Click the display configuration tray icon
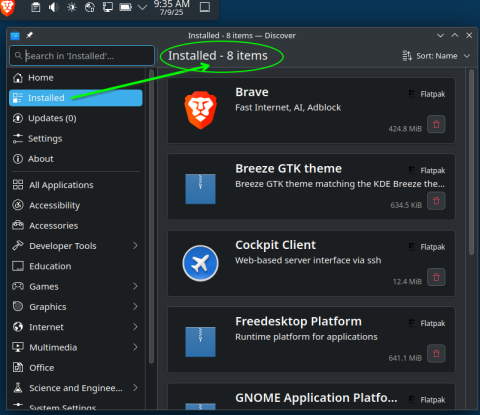480x415 pixels. [108, 7]
